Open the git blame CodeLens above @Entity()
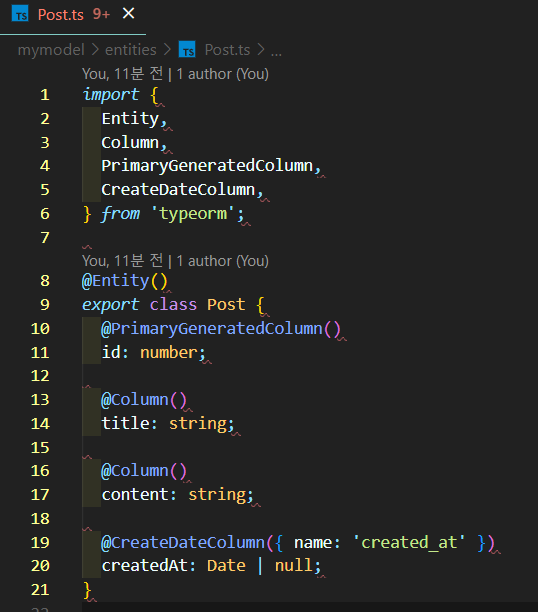 pos(175,261)
